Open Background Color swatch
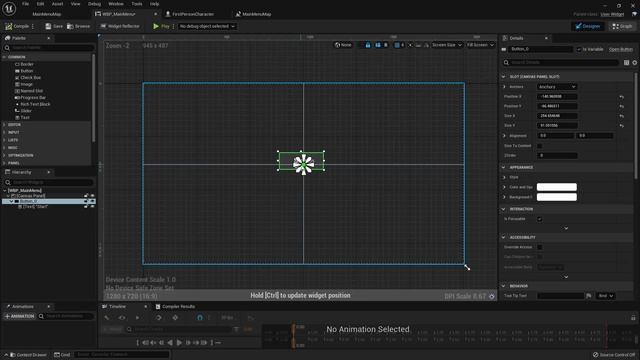Screen dimensions: 640x360 point(557,197)
